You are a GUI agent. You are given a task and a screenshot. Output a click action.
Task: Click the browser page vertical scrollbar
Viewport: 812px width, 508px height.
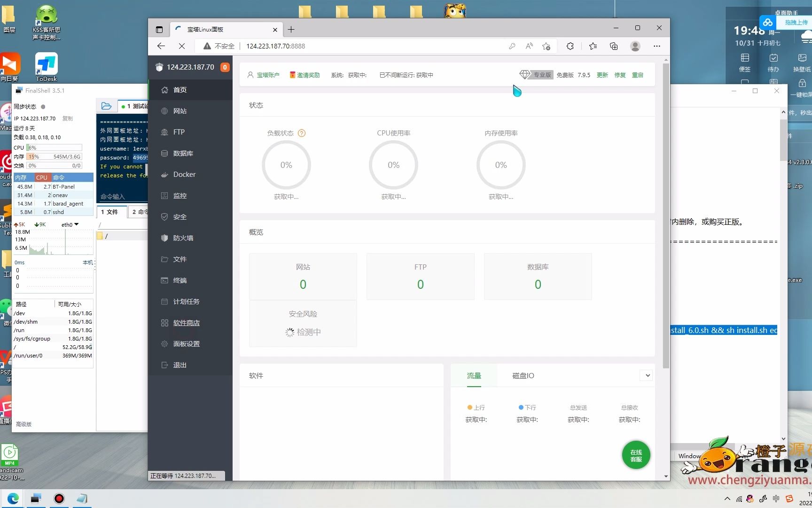(666, 216)
